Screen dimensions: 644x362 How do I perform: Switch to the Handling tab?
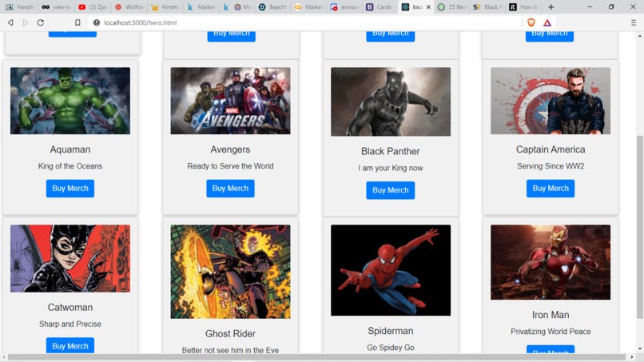tap(21, 7)
